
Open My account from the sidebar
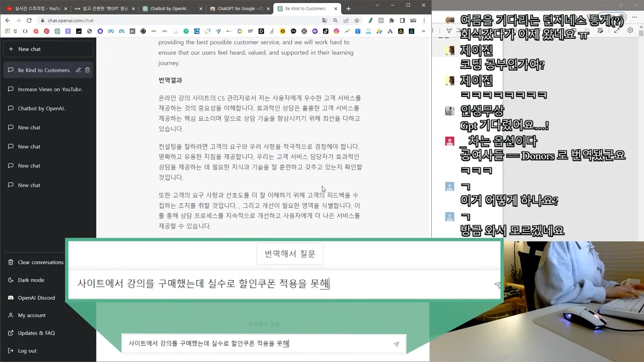[31, 315]
